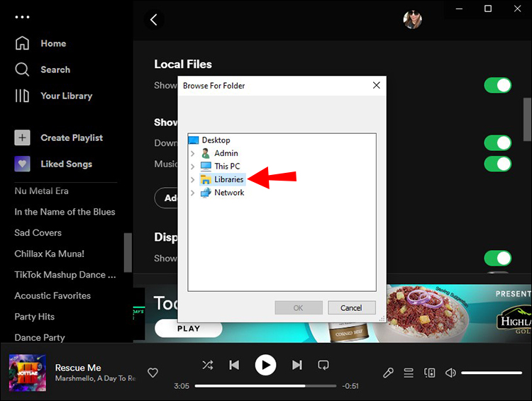Image resolution: width=532 pixels, height=401 pixels.
Task: Open the Party Hits playlist
Action: pyautogui.click(x=34, y=317)
